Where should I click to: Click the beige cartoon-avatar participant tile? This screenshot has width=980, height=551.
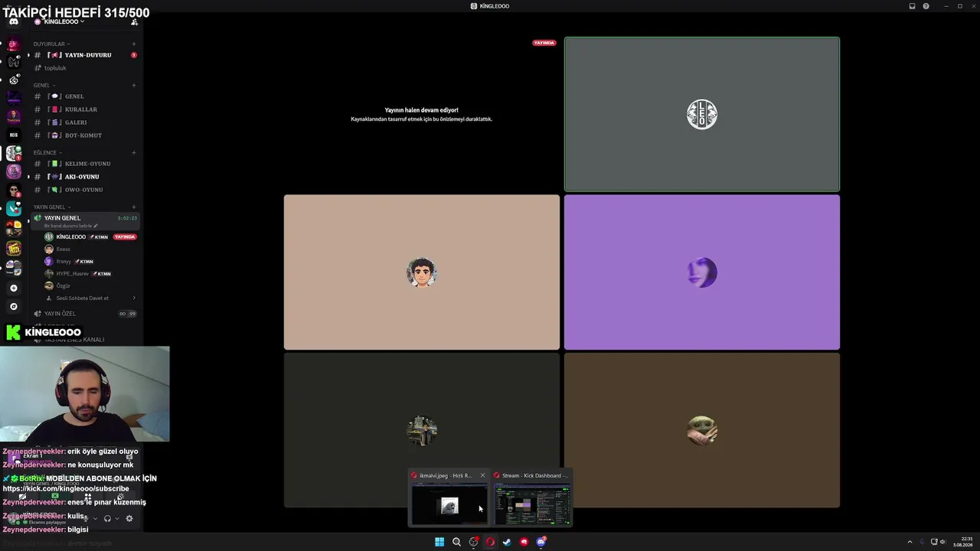click(x=422, y=272)
